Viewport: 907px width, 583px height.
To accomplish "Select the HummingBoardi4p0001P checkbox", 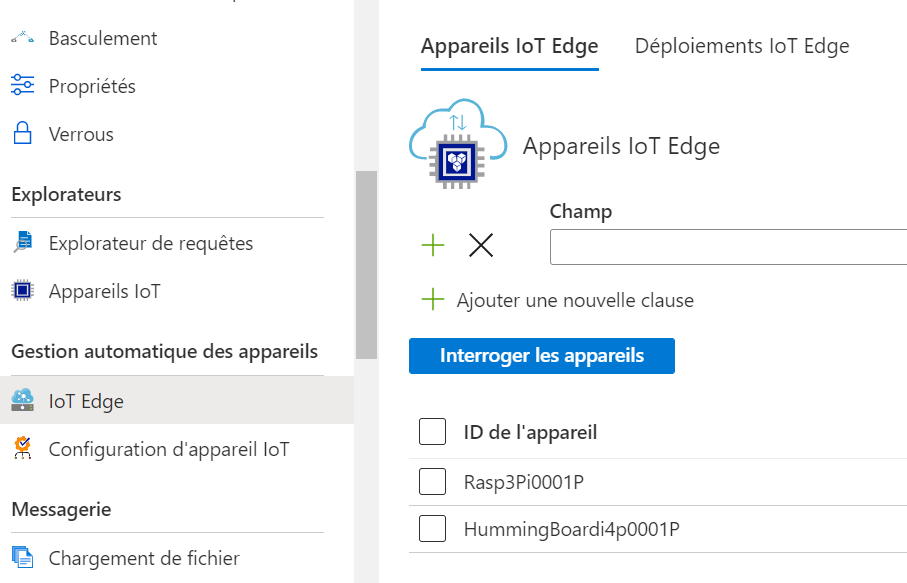I will pos(432,528).
